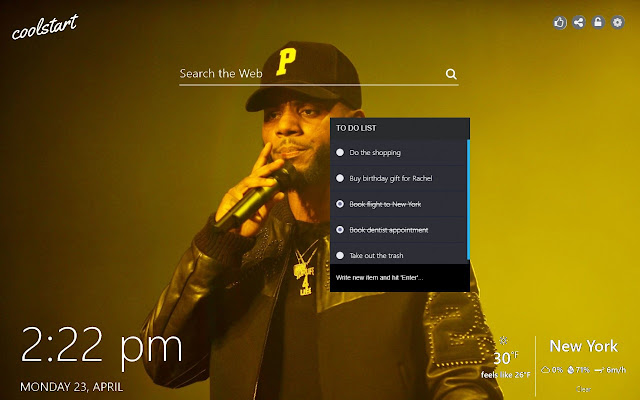The width and height of the screenshot is (640, 400).
Task: Click the to-do list blue scrollbar
Action: (x=468, y=199)
